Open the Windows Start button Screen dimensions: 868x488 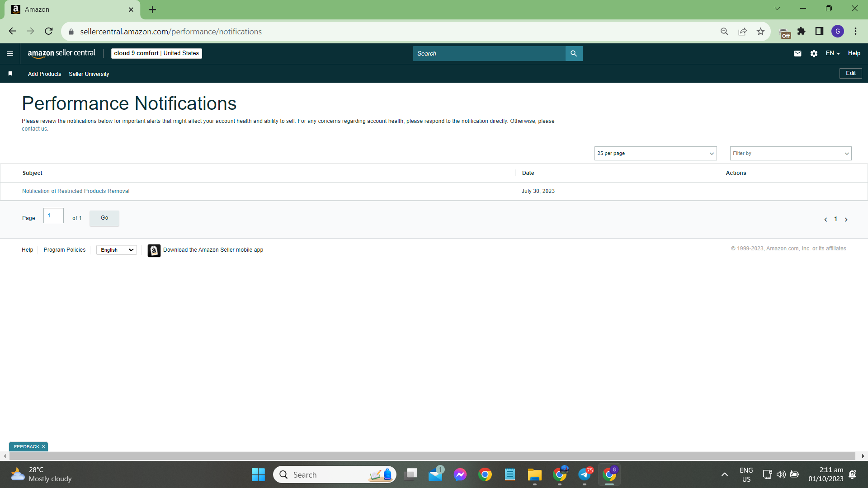pyautogui.click(x=258, y=474)
